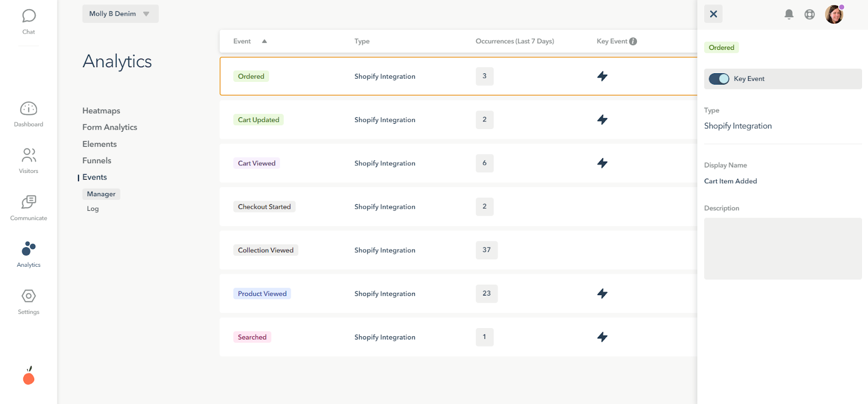Open the events Log
This screenshot has width=868, height=404.
(93, 209)
